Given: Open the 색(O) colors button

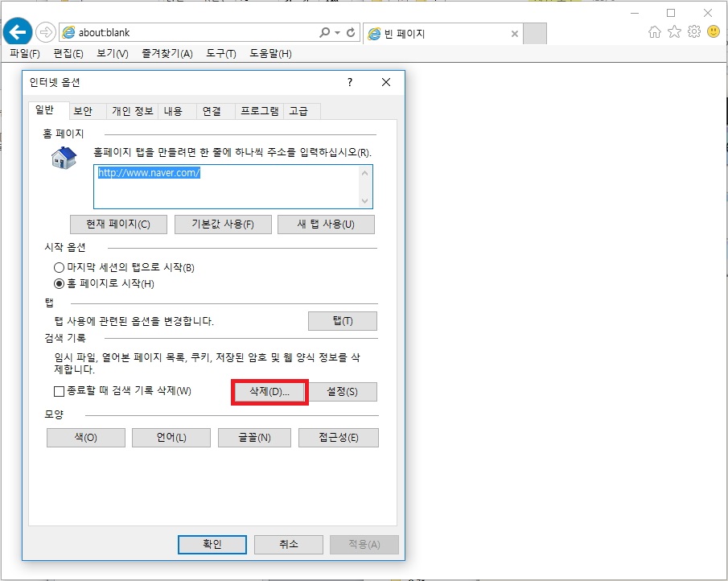Looking at the screenshot, I should pos(85,438).
